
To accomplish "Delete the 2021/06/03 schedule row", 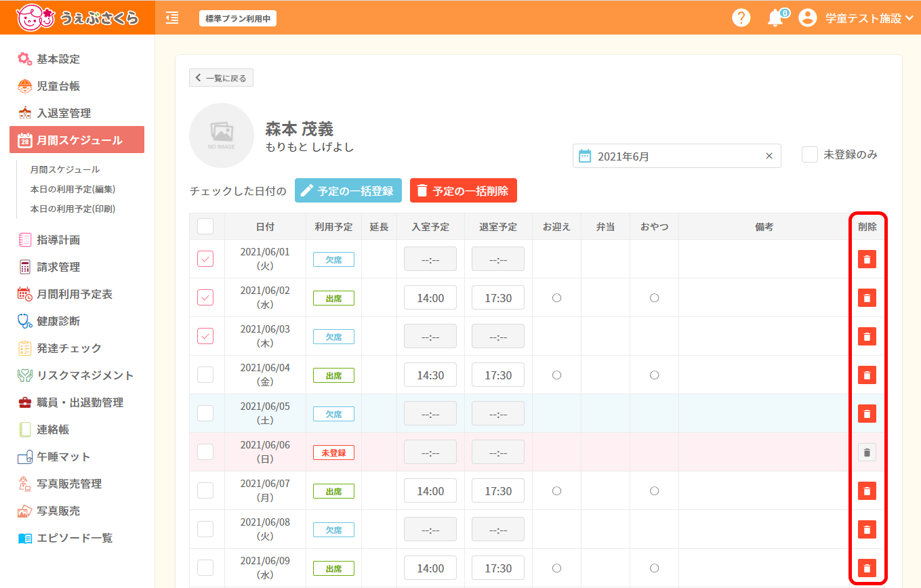I will (x=867, y=336).
